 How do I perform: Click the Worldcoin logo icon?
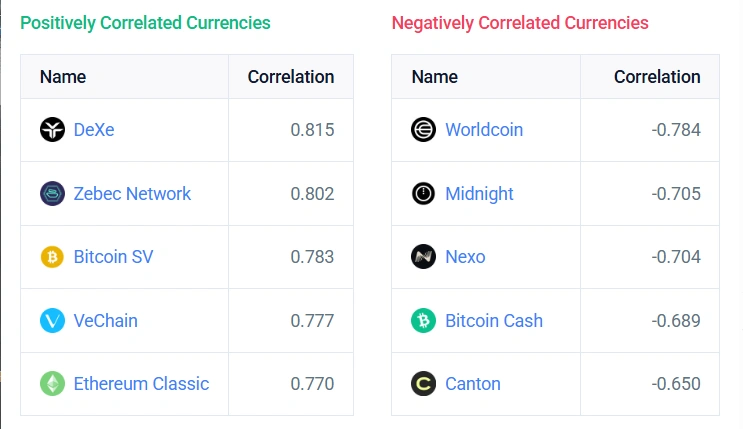423,130
